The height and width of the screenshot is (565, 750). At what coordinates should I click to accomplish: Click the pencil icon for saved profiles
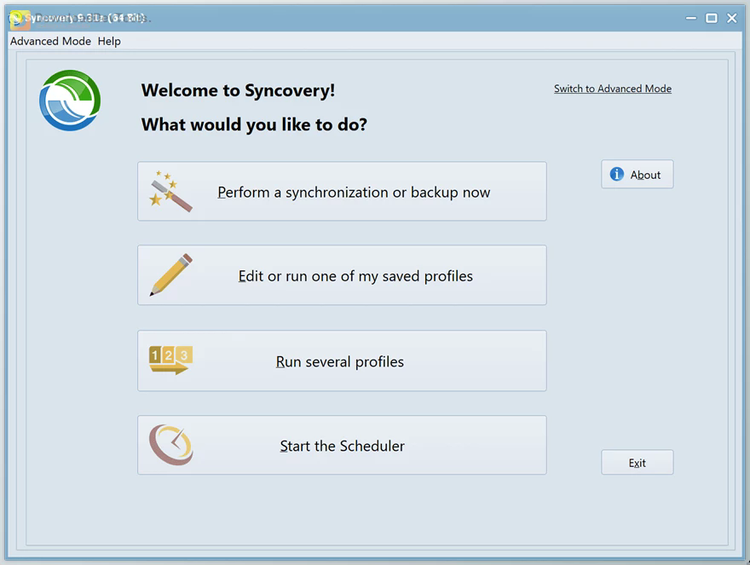tap(170, 275)
